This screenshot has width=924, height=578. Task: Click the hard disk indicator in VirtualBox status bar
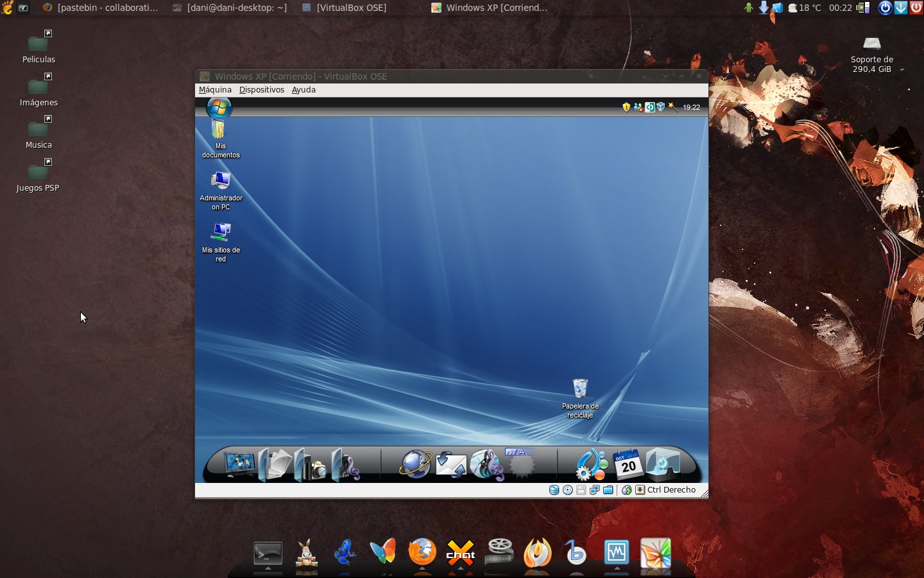coord(554,490)
